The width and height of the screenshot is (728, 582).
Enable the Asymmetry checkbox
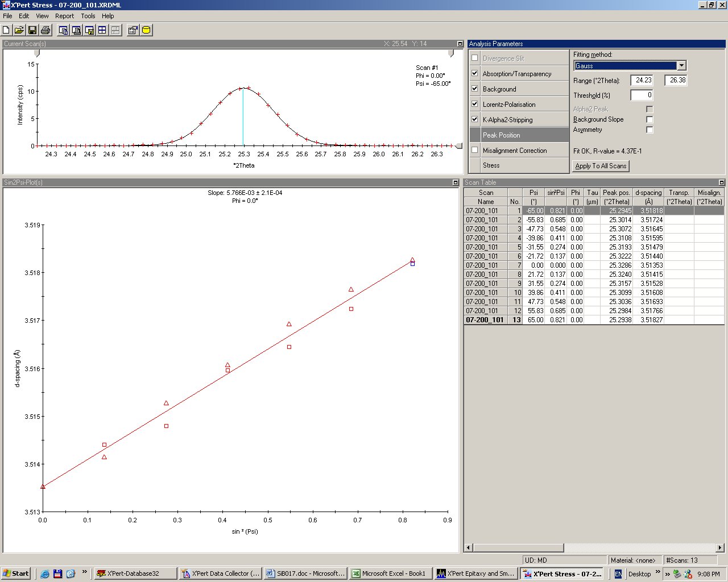(x=650, y=130)
